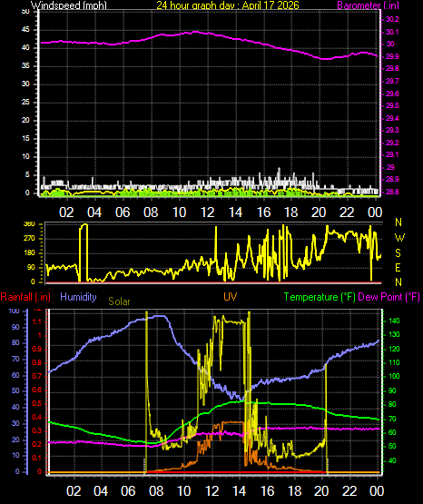The image size is (423, 504).
Task: Click the 5 windspeed scale value
Action: 27,175
